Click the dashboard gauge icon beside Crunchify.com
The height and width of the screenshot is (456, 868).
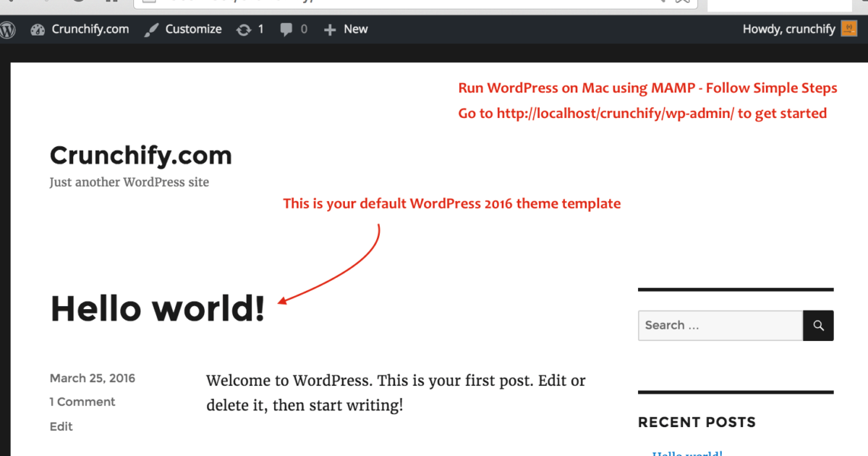(38, 30)
